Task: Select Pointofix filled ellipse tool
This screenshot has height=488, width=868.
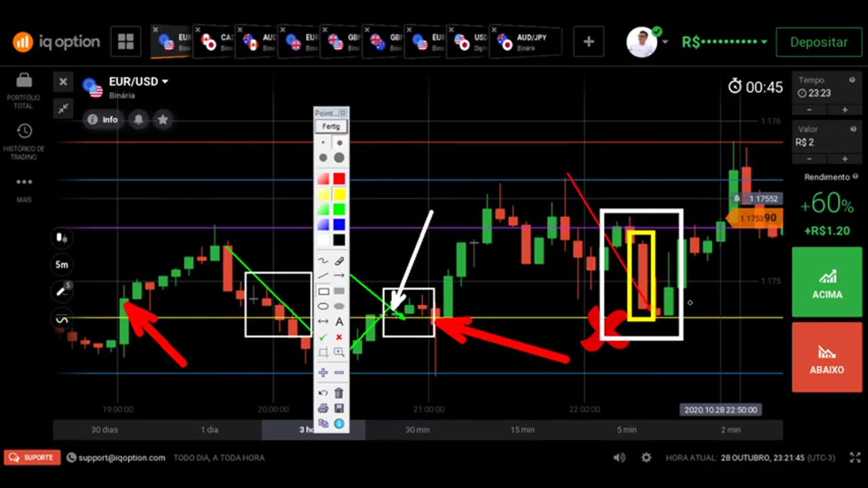Action: tap(339, 306)
